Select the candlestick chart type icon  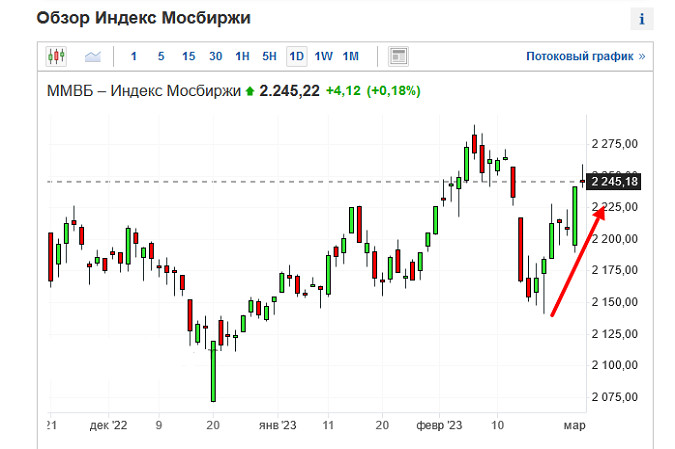(x=55, y=56)
